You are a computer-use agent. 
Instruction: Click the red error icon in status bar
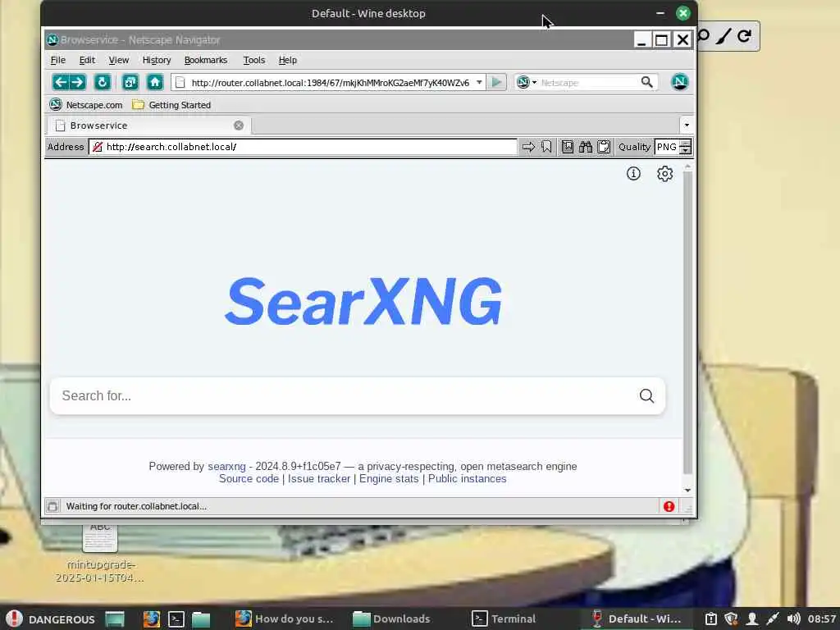pyautogui.click(x=669, y=506)
